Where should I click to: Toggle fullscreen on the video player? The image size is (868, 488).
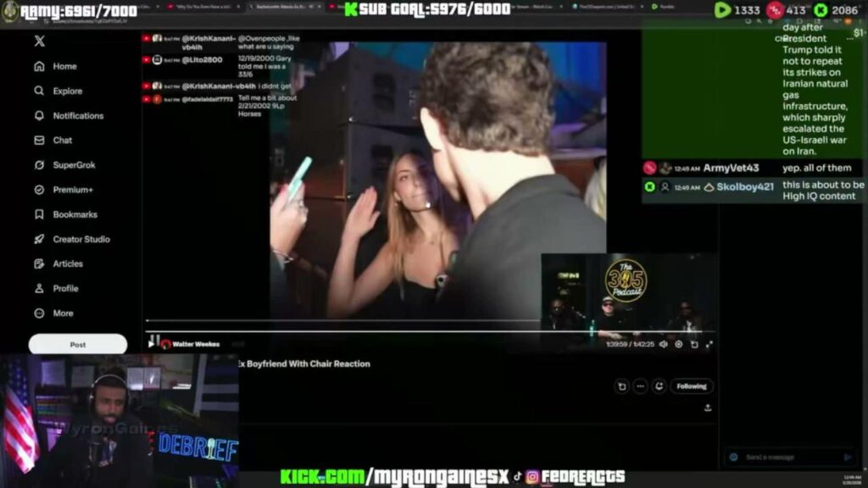709,344
